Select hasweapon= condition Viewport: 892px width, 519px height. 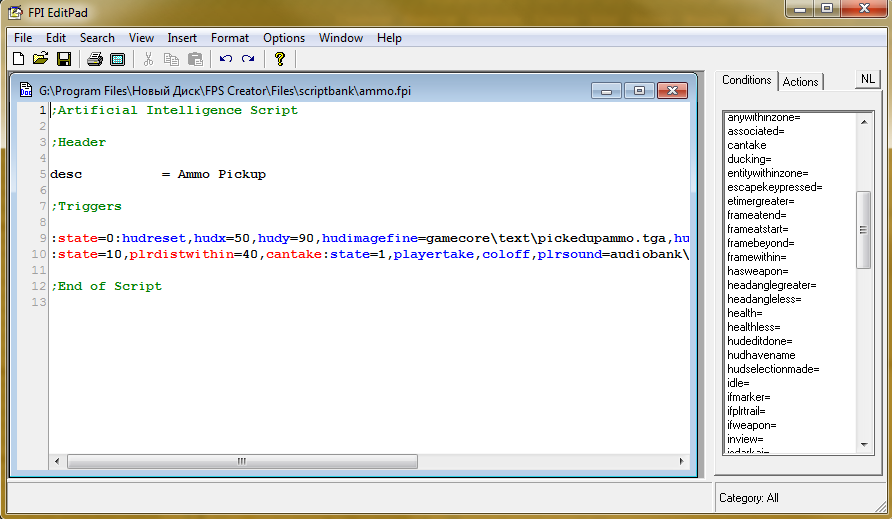(758, 271)
